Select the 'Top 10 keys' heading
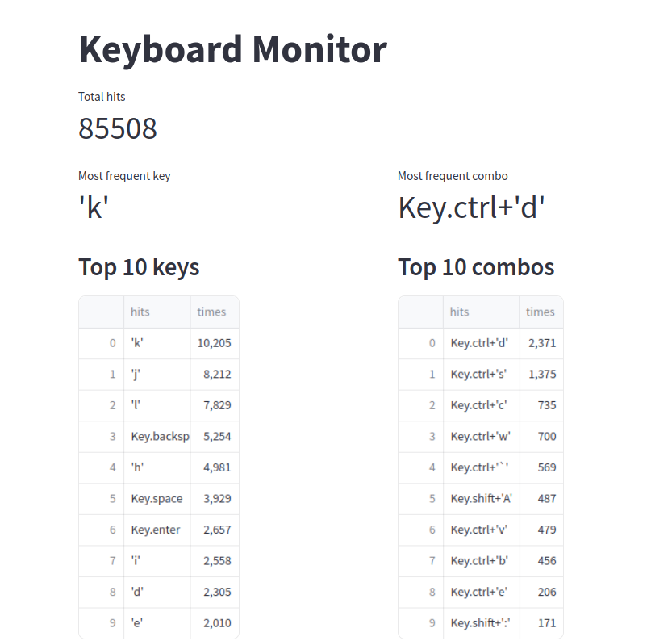The image size is (672, 641). (x=139, y=267)
